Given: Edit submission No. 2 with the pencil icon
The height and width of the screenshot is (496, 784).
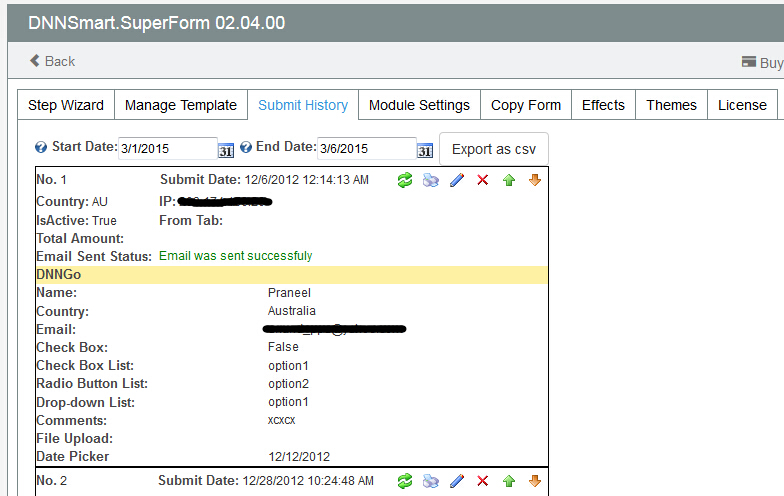Looking at the screenshot, I should (457, 481).
